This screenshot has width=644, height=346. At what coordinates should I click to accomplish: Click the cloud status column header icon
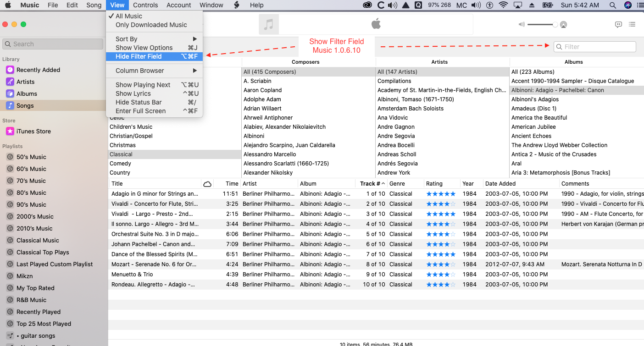pos(207,184)
